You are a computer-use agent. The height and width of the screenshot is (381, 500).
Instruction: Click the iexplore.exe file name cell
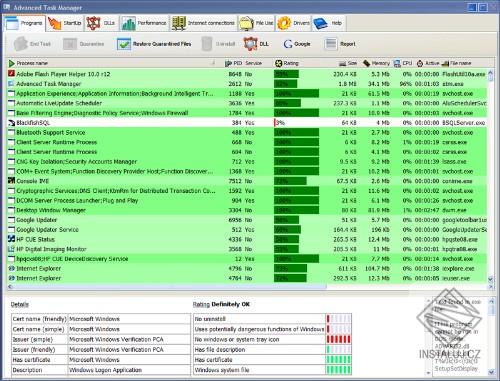458,268
